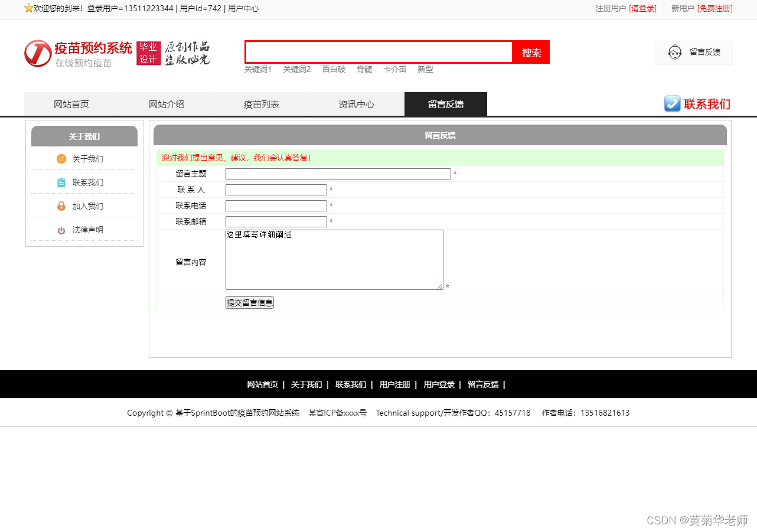Click the star icon beside welcome message
Viewport: 757px width, 532px height.
[28, 8]
